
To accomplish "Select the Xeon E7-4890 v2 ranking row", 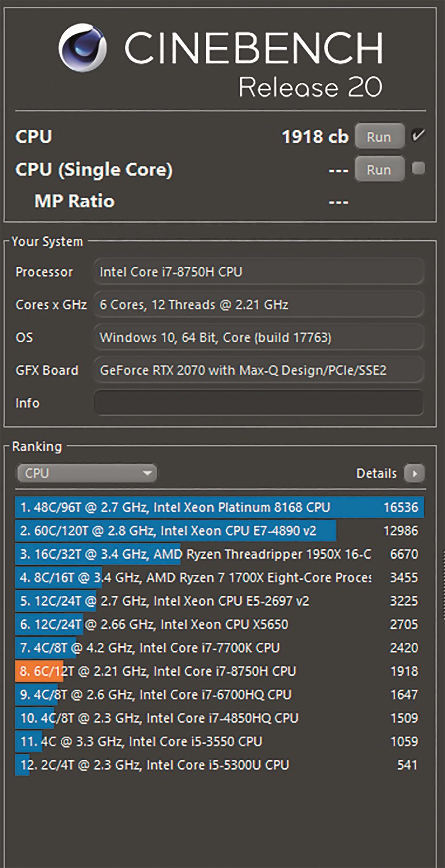I will pos(219,531).
